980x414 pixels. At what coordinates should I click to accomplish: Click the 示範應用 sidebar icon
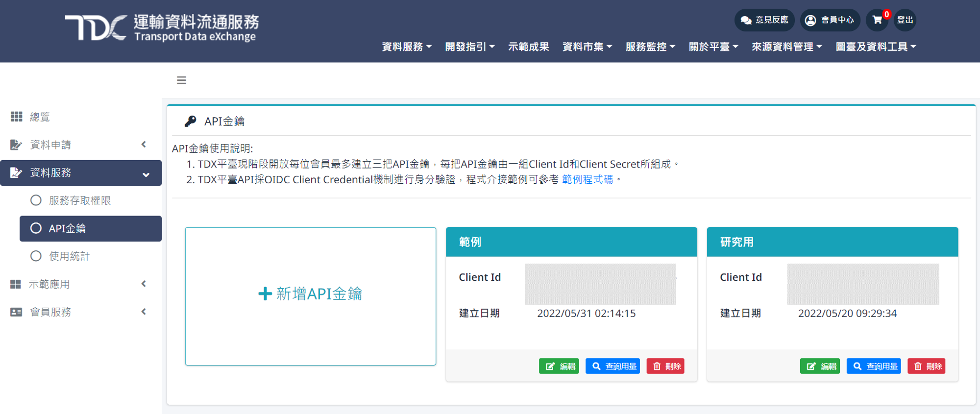(16, 284)
